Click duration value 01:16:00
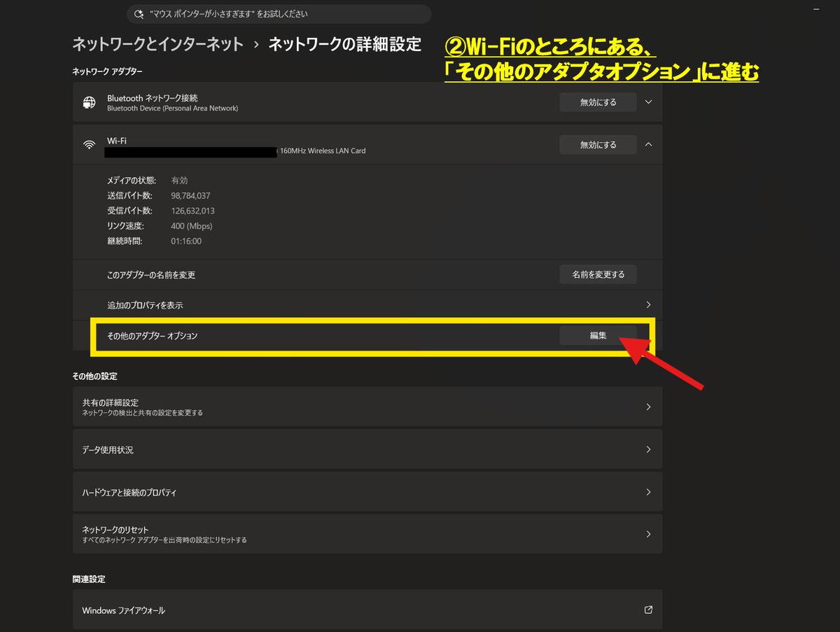The image size is (840, 632). [x=186, y=241]
